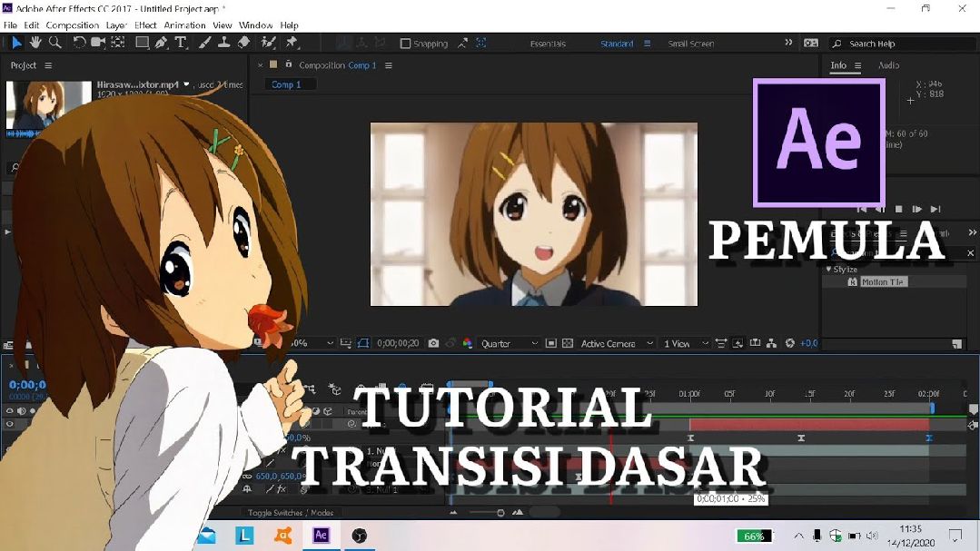Screen dimensions: 980x551
Task: Select the Pen tool
Action: click(x=162, y=43)
